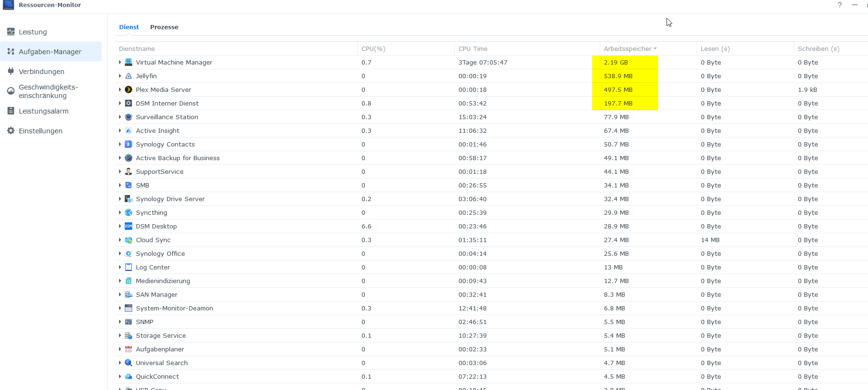Click the System-Monitor-Deamon icon
This screenshot has width=868, height=390.
129,308
